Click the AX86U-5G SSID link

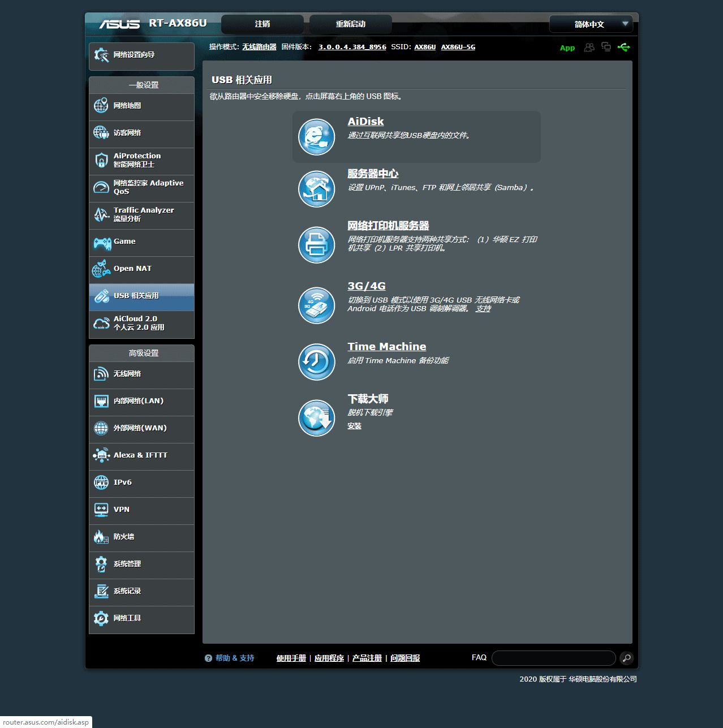pyautogui.click(x=458, y=47)
